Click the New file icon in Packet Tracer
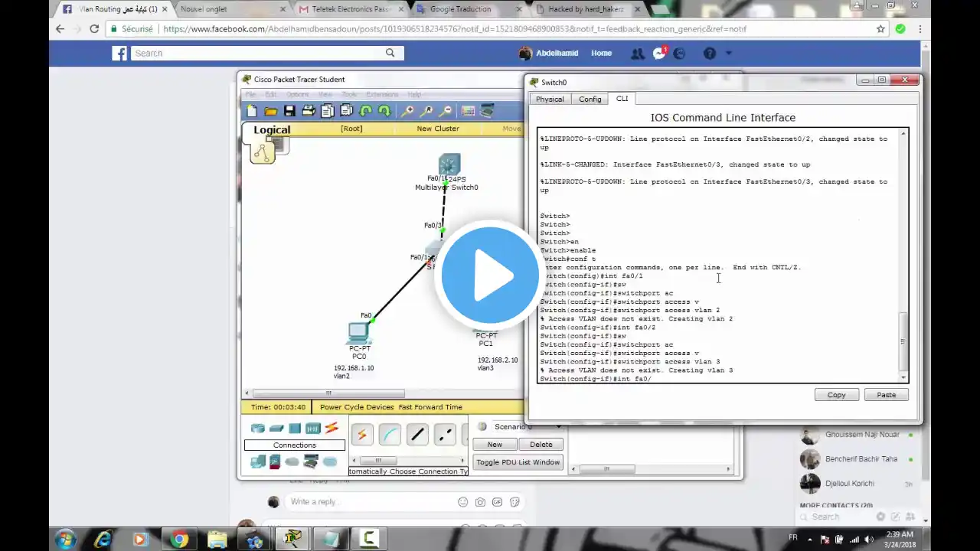This screenshot has width=980, height=551. point(252,111)
